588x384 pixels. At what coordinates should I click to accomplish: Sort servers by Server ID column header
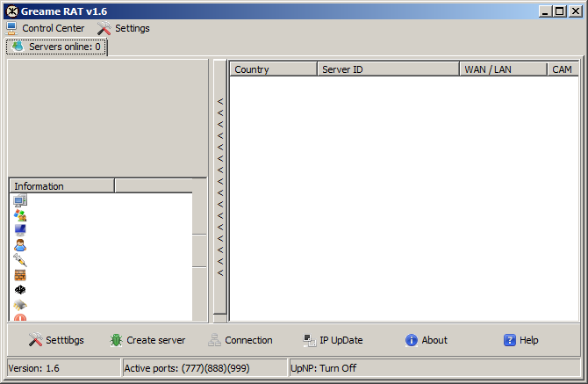tap(387, 69)
